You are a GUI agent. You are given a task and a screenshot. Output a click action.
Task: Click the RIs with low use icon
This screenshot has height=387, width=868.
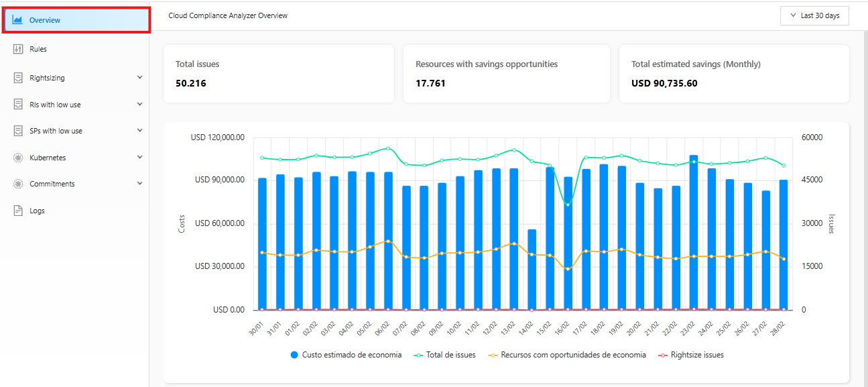click(18, 105)
